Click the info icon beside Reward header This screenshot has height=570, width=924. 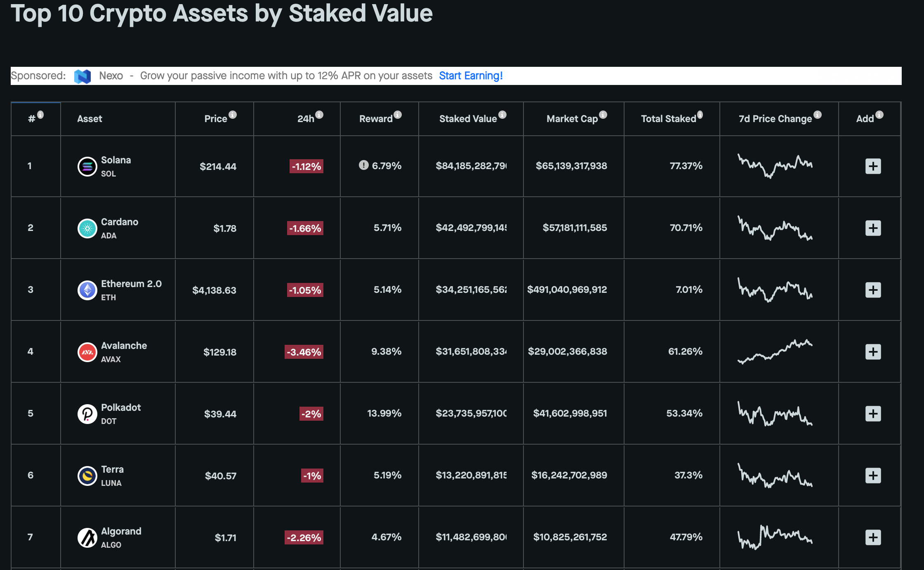398,115
